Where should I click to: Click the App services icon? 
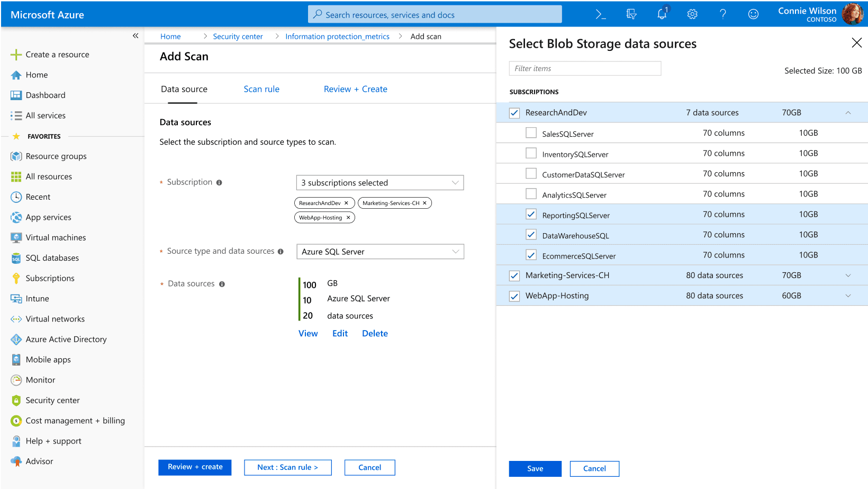click(x=16, y=217)
